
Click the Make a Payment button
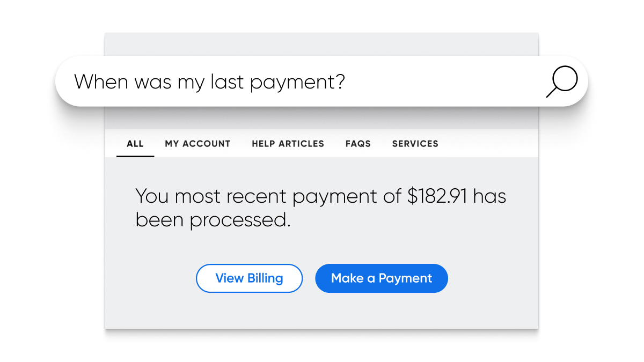[x=382, y=278]
